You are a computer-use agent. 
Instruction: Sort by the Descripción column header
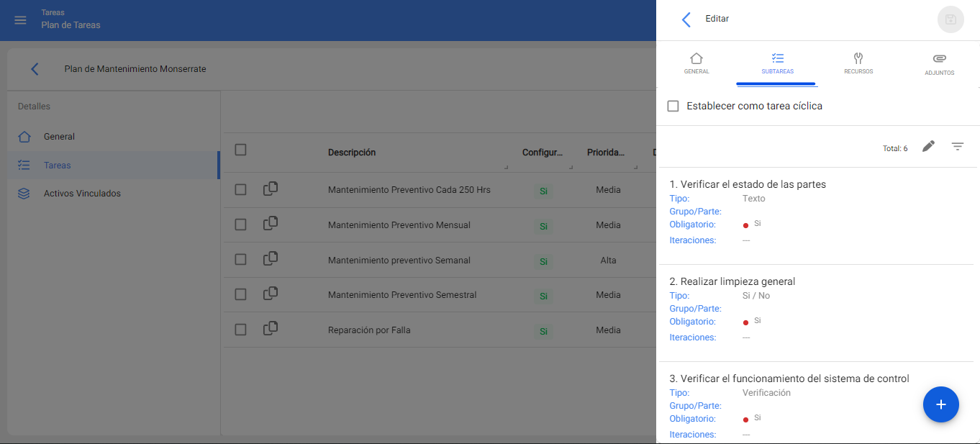(x=352, y=153)
